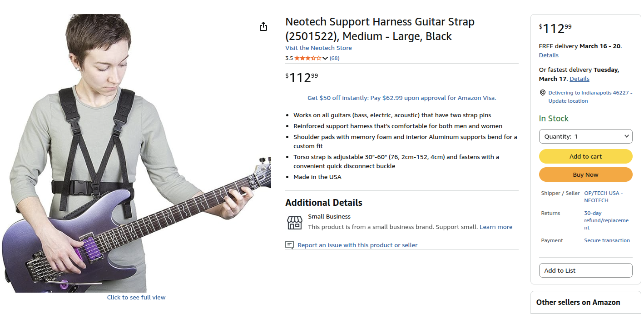Click the Add to cart button
The height and width of the screenshot is (314, 644).
(x=585, y=156)
